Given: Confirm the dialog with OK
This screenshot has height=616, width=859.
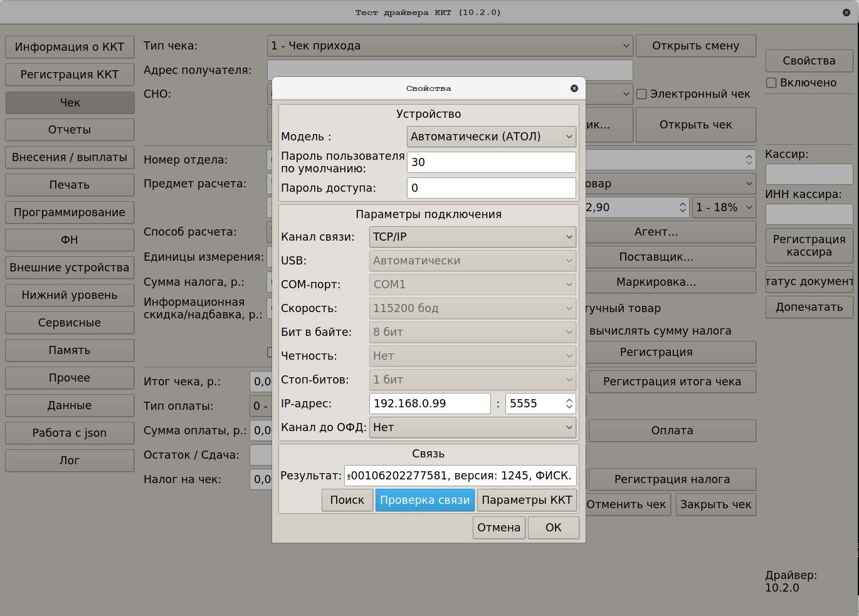Looking at the screenshot, I should [553, 528].
